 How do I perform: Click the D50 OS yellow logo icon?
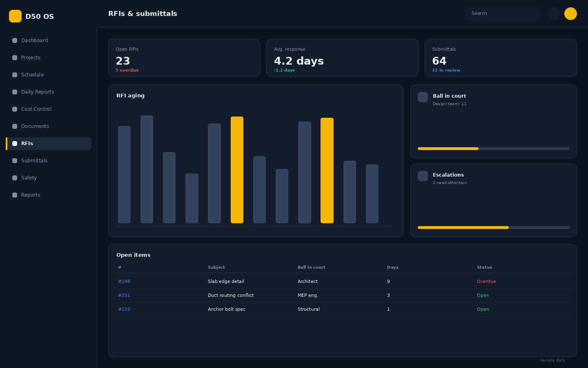15,16
